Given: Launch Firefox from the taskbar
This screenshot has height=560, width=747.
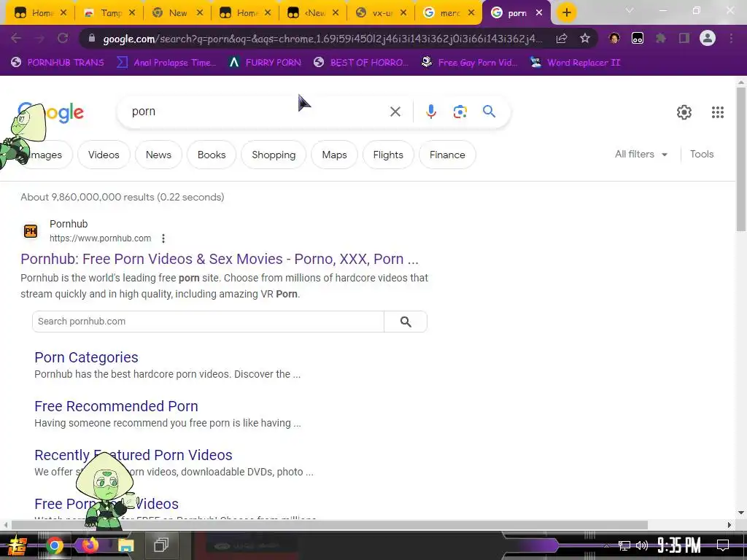Looking at the screenshot, I should 90,545.
